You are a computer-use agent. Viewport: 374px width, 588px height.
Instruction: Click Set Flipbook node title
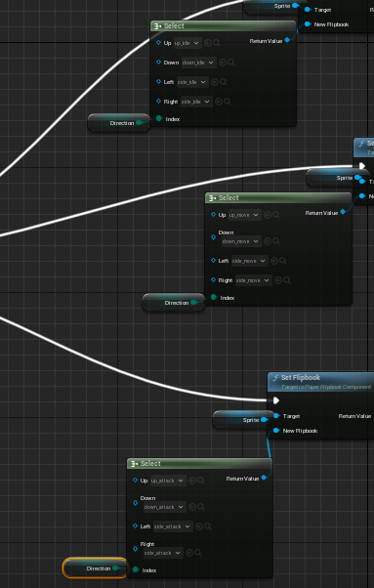coord(300,377)
